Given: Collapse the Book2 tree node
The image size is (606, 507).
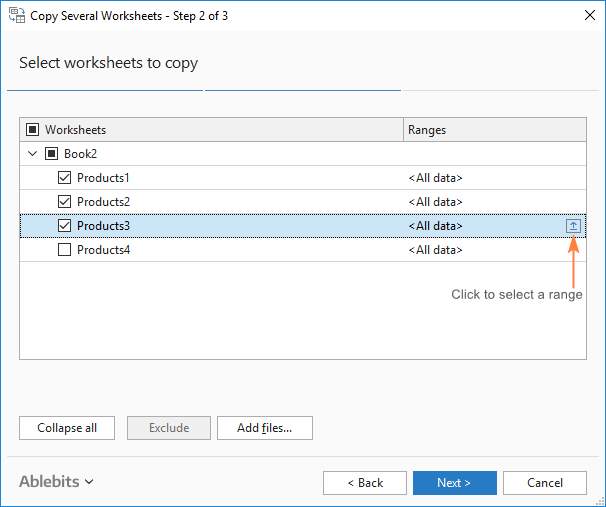Looking at the screenshot, I should 33,154.
